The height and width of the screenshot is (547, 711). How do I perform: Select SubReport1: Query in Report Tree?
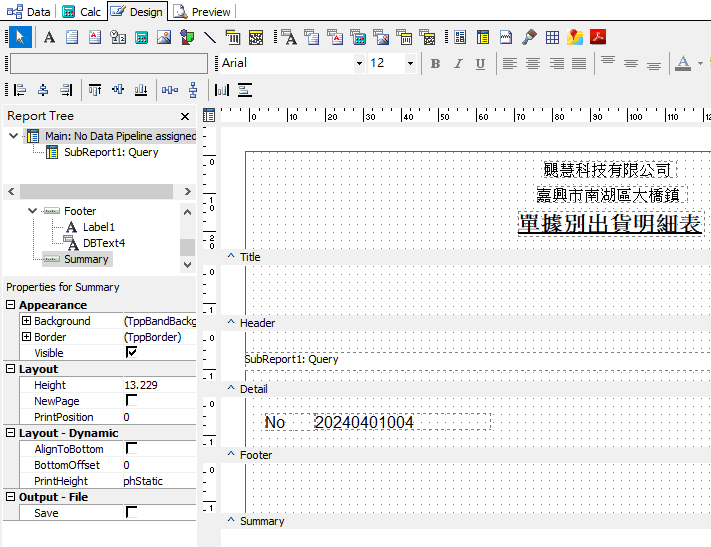point(111,152)
